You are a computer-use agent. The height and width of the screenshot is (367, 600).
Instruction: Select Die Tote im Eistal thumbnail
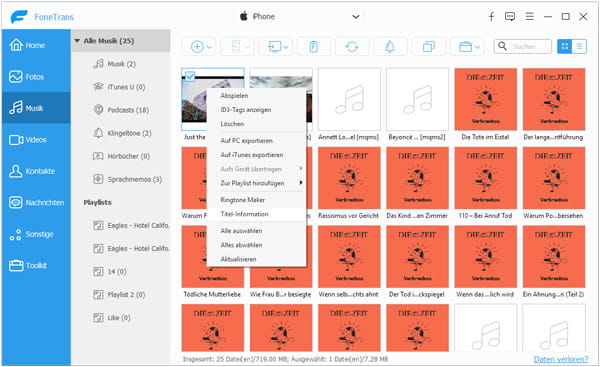tap(486, 99)
